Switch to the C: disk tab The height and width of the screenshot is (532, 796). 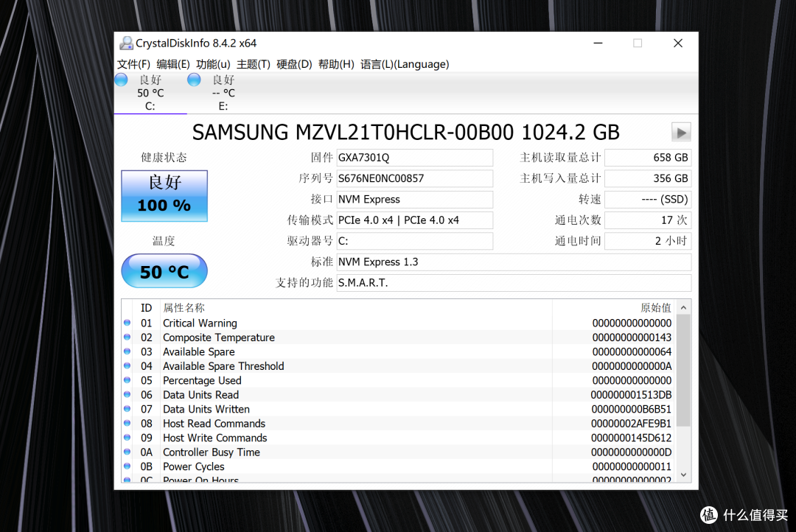[150, 94]
